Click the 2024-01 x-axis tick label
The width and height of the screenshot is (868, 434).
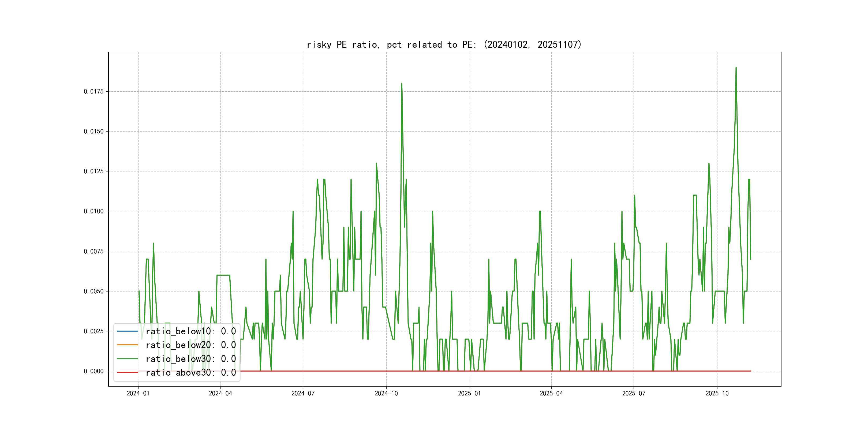138,394
